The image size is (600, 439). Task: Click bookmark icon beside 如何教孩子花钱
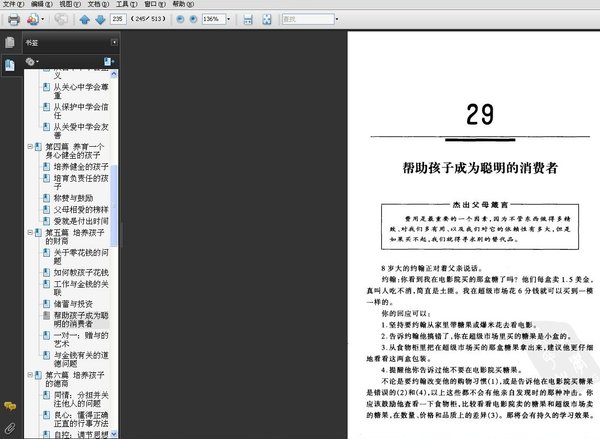tap(46, 272)
